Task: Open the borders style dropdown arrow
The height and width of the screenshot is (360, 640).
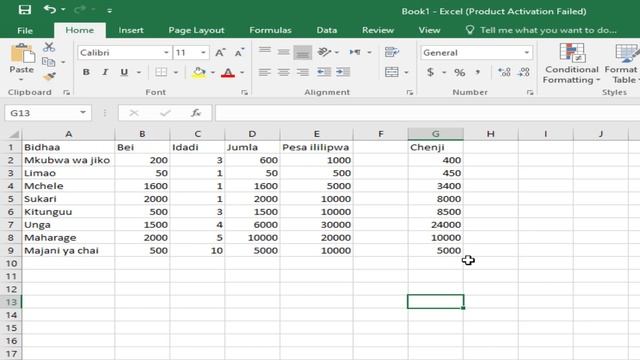Action: point(176,73)
